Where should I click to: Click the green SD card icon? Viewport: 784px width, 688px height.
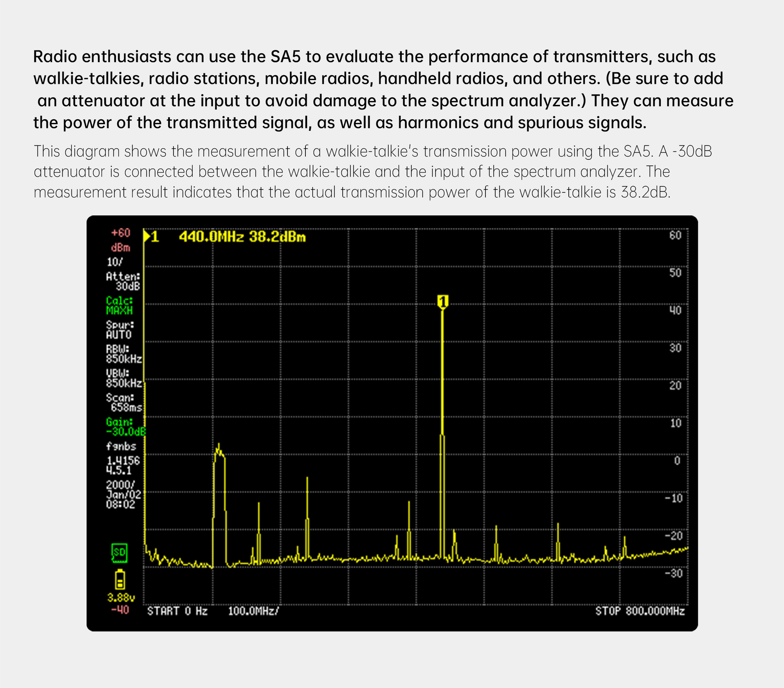pos(119,553)
